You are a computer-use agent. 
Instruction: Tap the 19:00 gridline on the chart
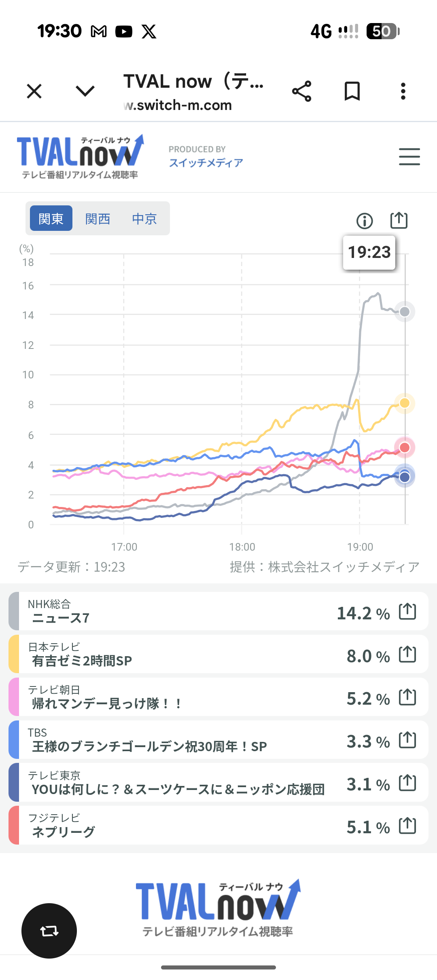pos(359,404)
